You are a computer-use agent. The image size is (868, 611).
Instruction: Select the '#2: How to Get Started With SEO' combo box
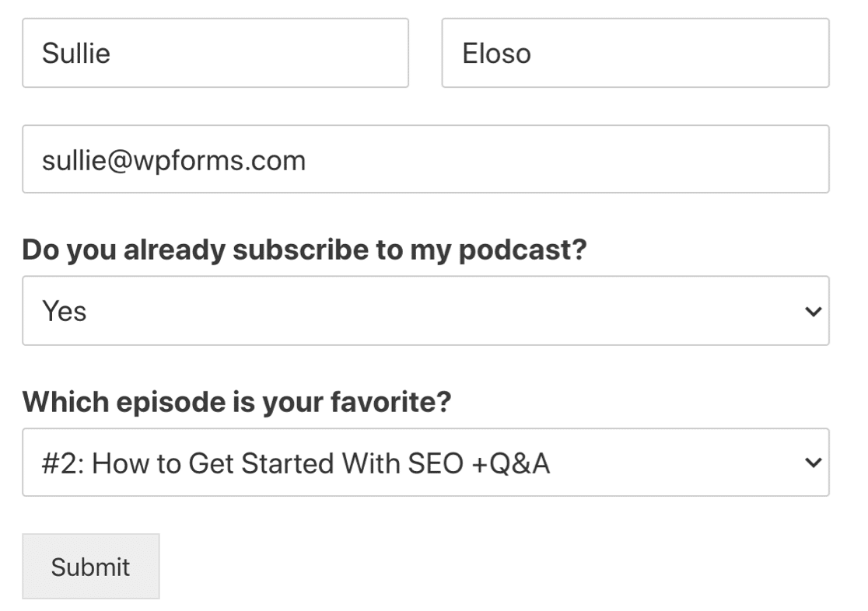pyautogui.click(x=425, y=462)
